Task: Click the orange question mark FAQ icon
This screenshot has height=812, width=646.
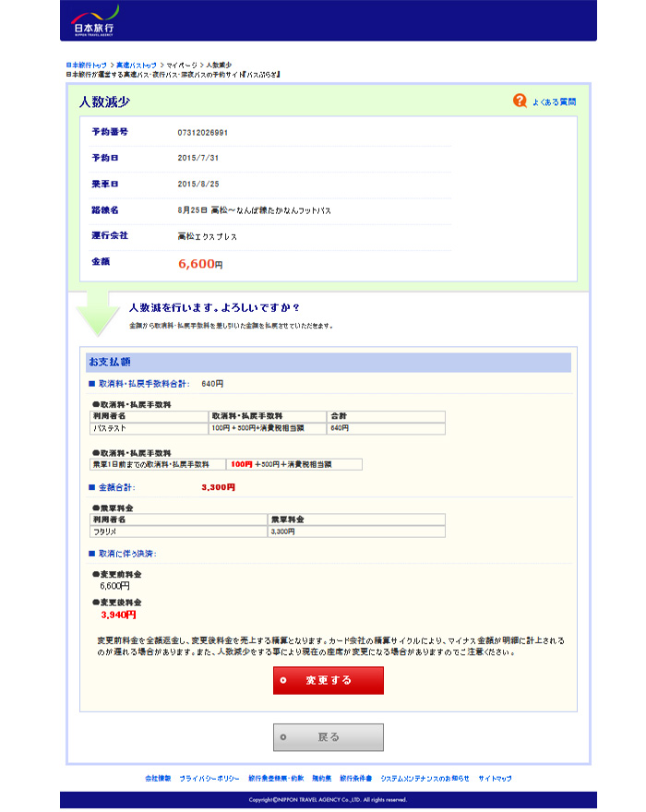Action: 520,101
